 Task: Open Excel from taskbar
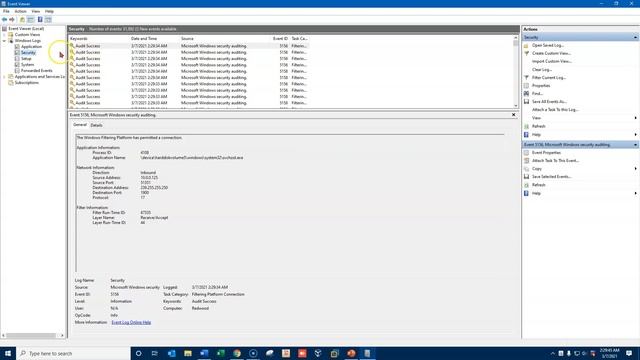coord(220,353)
